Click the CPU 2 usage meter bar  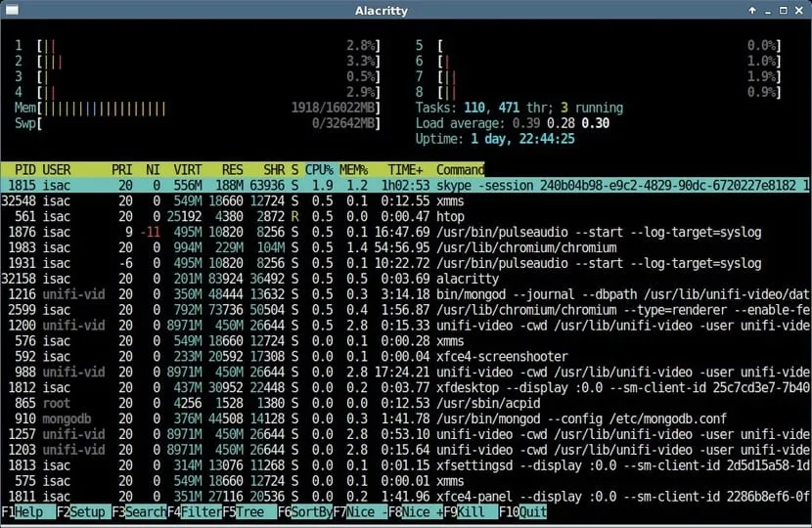(x=208, y=61)
